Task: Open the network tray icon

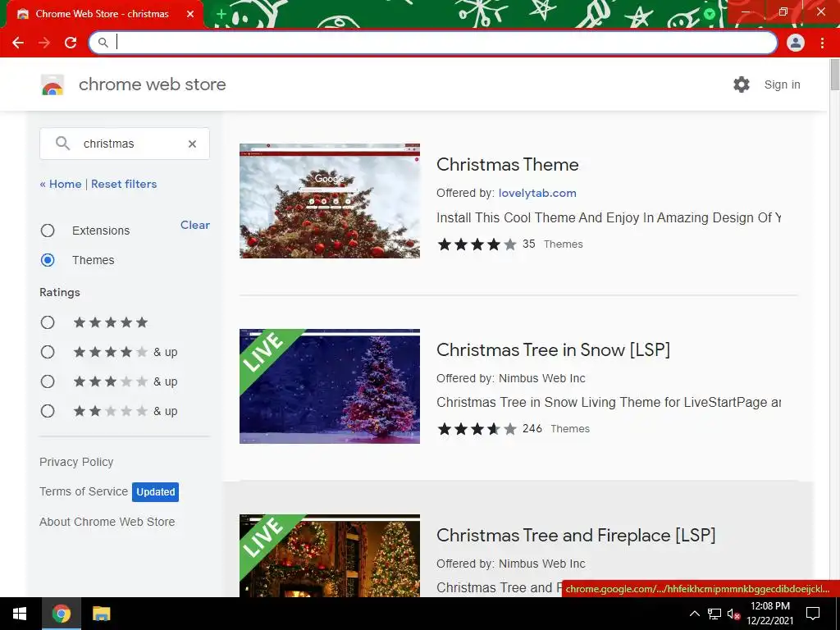Action: [714, 614]
